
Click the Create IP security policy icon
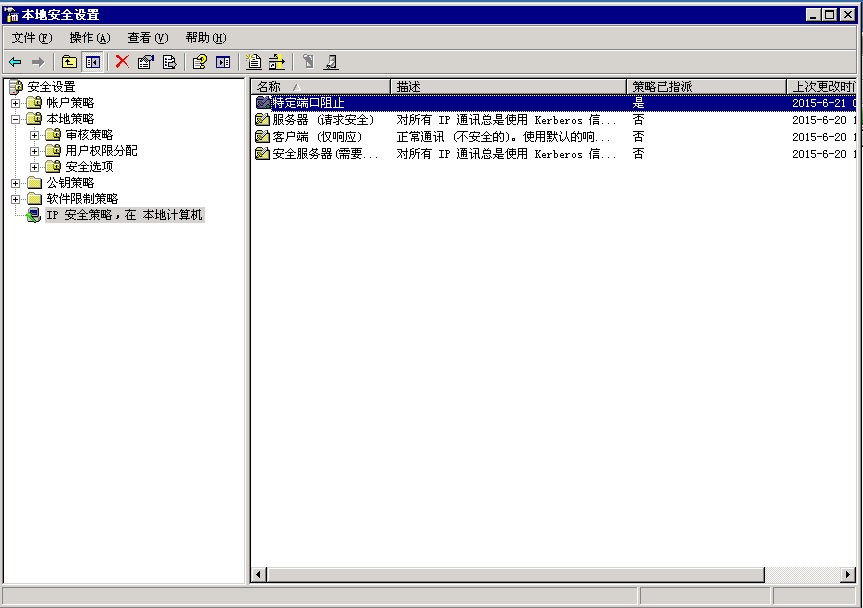tap(254, 62)
